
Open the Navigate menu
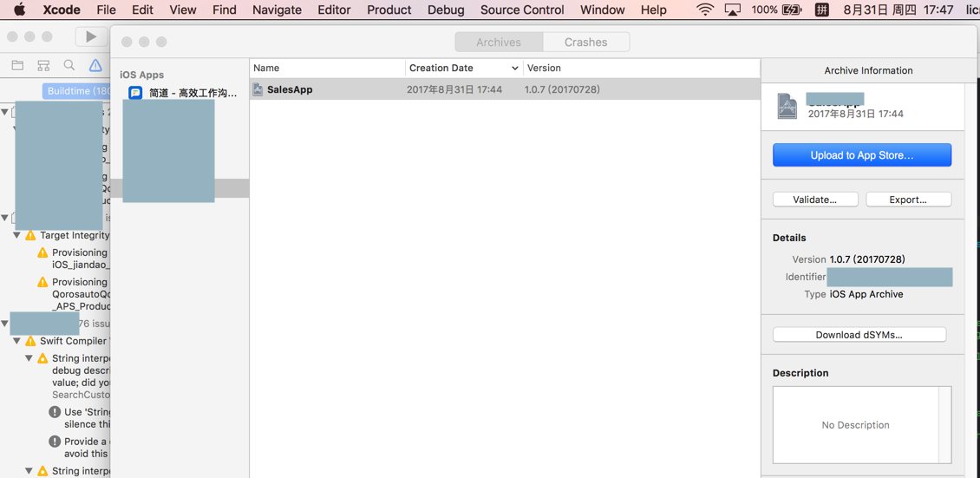click(277, 10)
